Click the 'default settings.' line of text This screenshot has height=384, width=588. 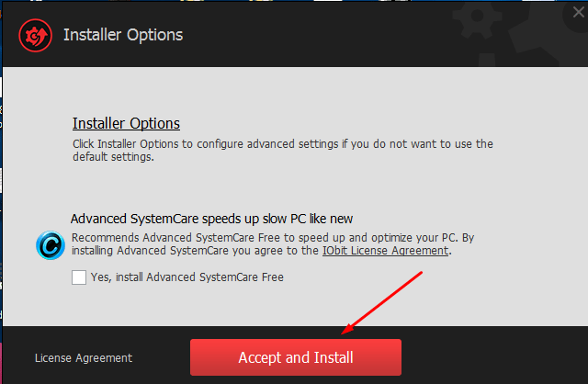click(113, 156)
